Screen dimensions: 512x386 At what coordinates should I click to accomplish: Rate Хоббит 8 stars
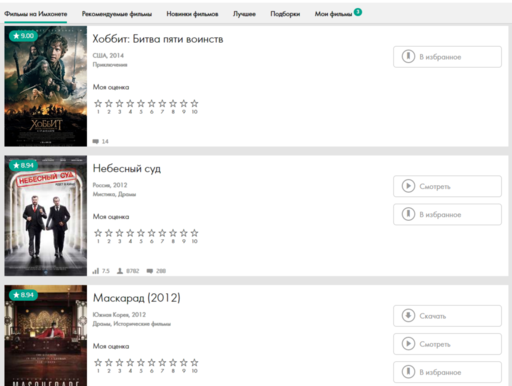pyautogui.click(x=173, y=104)
